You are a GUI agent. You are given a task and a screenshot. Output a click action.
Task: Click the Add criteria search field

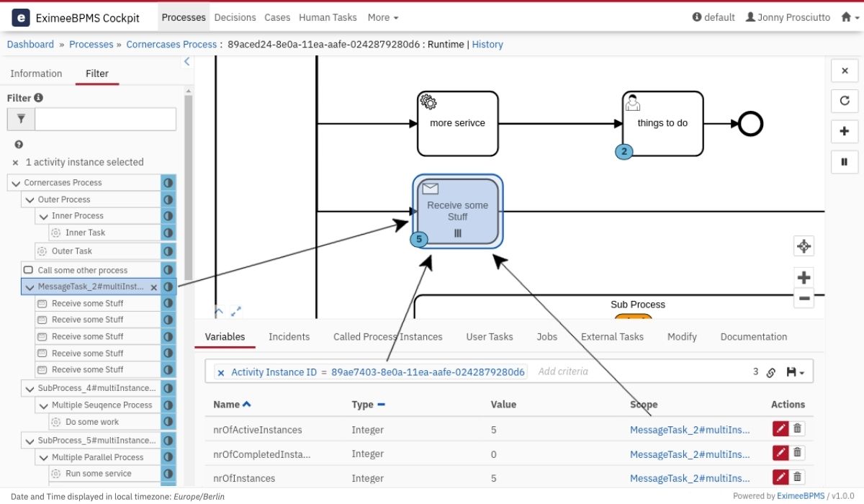[x=563, y=372]
